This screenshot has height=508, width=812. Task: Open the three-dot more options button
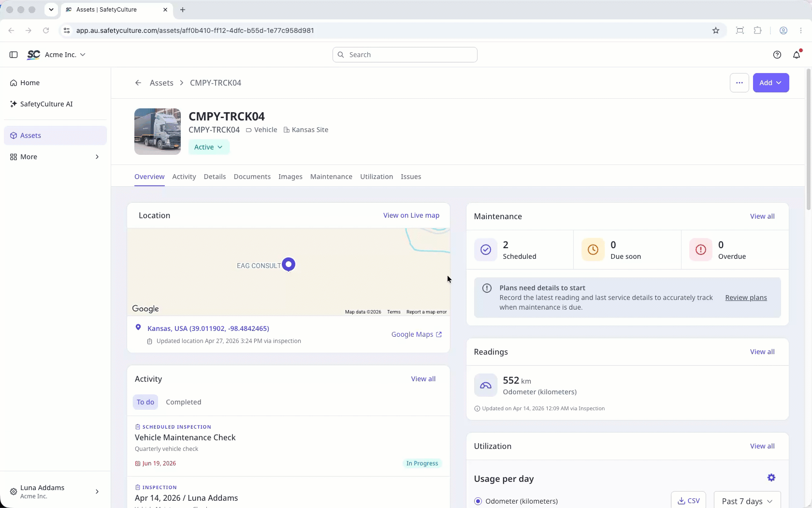click(739, 83)
